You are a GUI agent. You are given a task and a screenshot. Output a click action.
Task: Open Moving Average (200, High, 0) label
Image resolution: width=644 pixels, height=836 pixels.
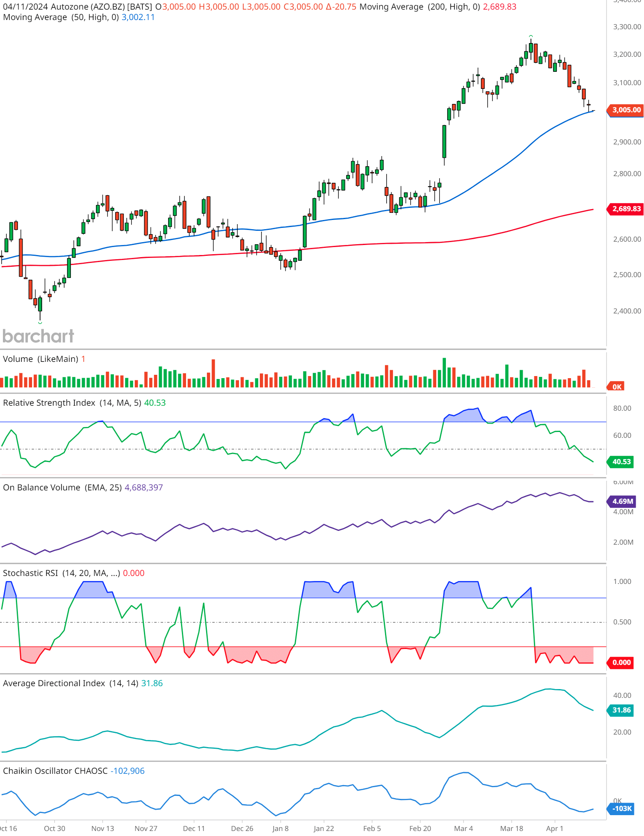pyautogui.click(x=420, y=7)
